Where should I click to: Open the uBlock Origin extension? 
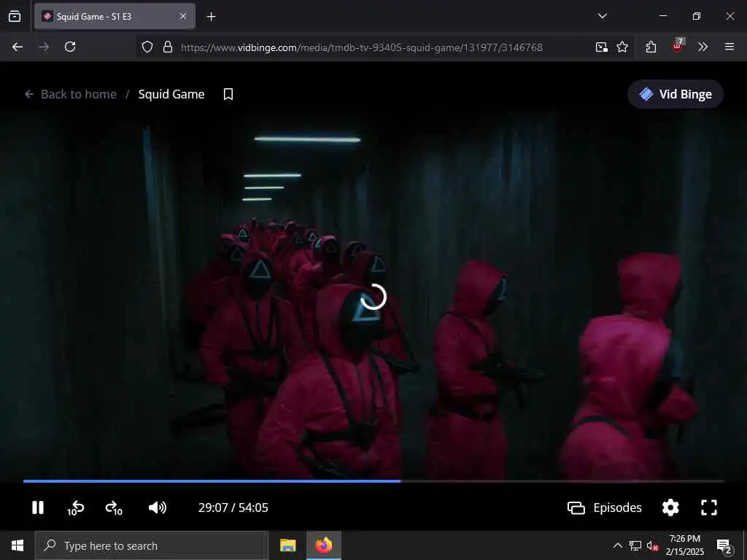pos(677,46)
